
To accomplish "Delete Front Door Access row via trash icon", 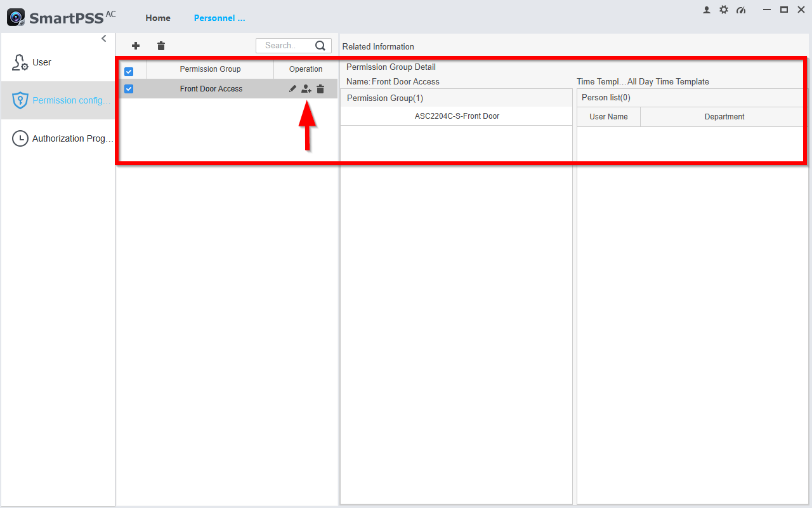I will click(x=320, y=89).
